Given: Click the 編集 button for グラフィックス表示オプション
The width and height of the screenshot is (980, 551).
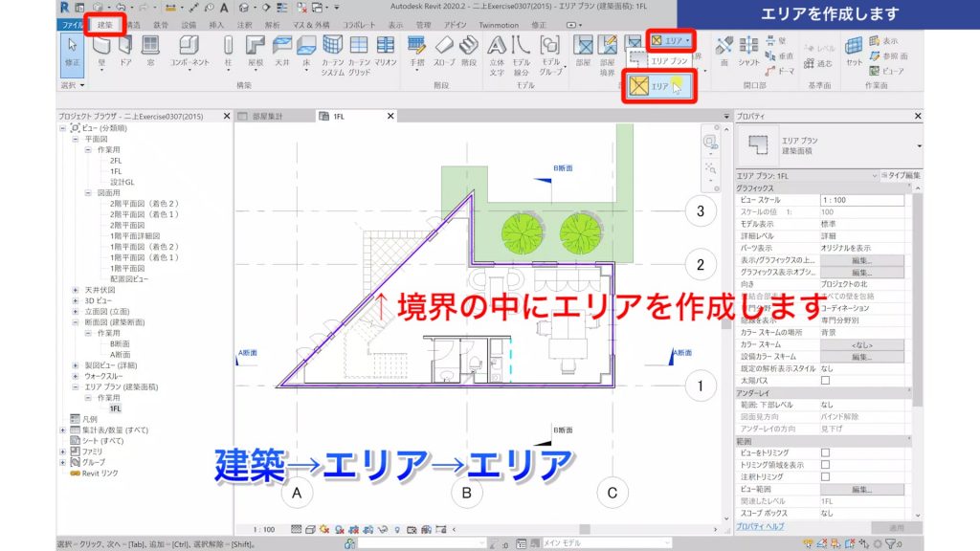Looking at the screenshot, I should [x=860, y=273].
